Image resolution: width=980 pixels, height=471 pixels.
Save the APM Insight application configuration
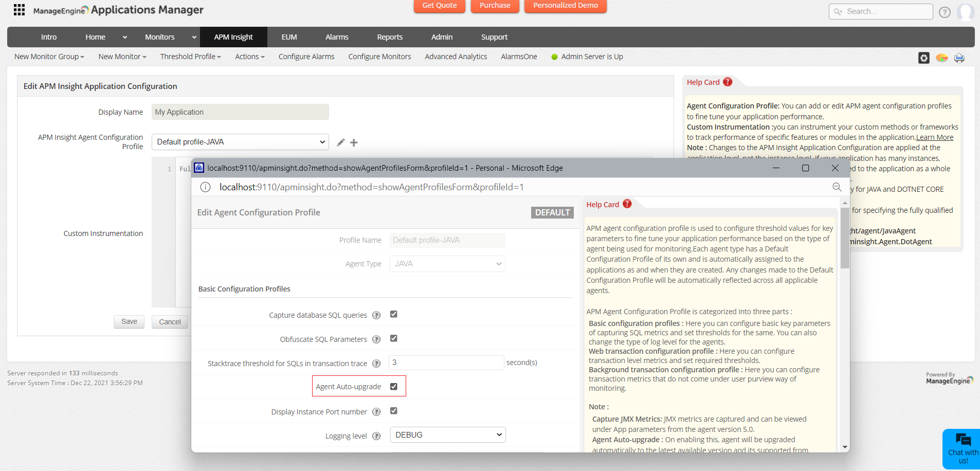point(129,322)
